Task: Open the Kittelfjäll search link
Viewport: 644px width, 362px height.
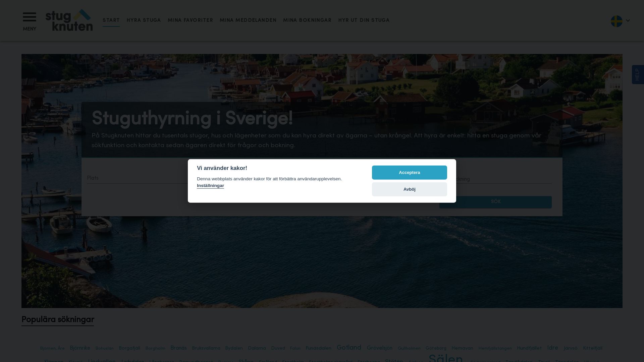Action: 593,348
